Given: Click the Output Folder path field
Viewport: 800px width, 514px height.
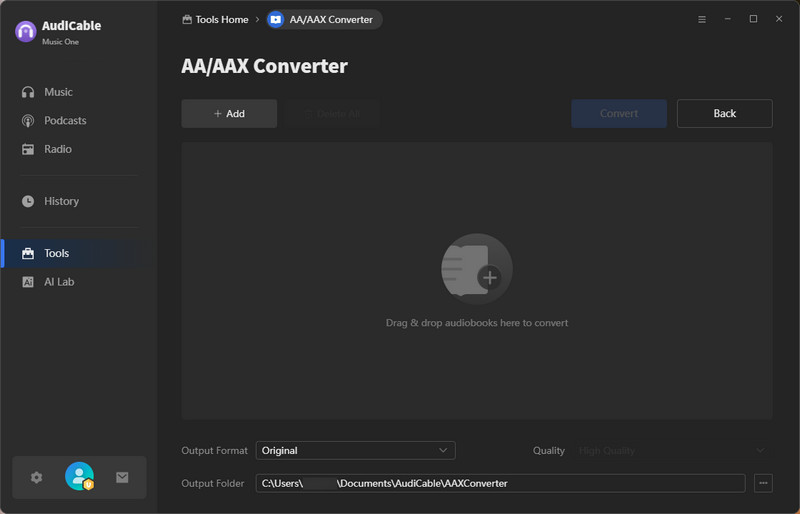Looking at the screenshot, I should [500, 483].
